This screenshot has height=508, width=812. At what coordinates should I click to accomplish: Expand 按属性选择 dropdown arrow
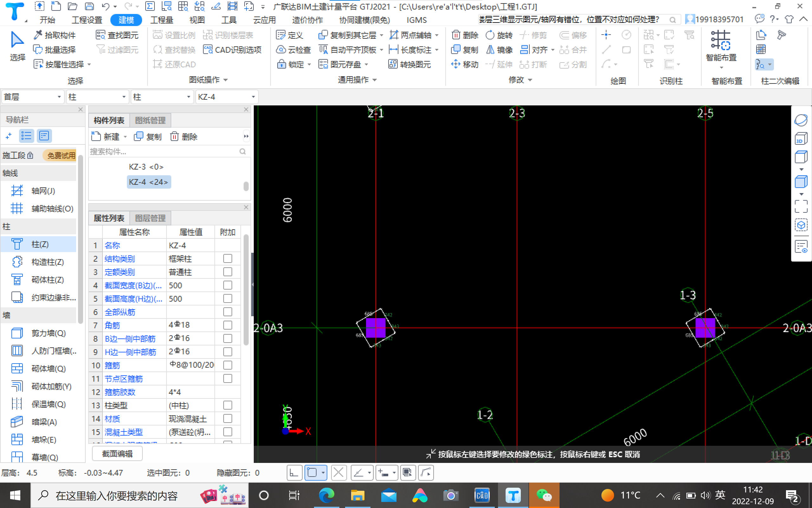(89, 64)
